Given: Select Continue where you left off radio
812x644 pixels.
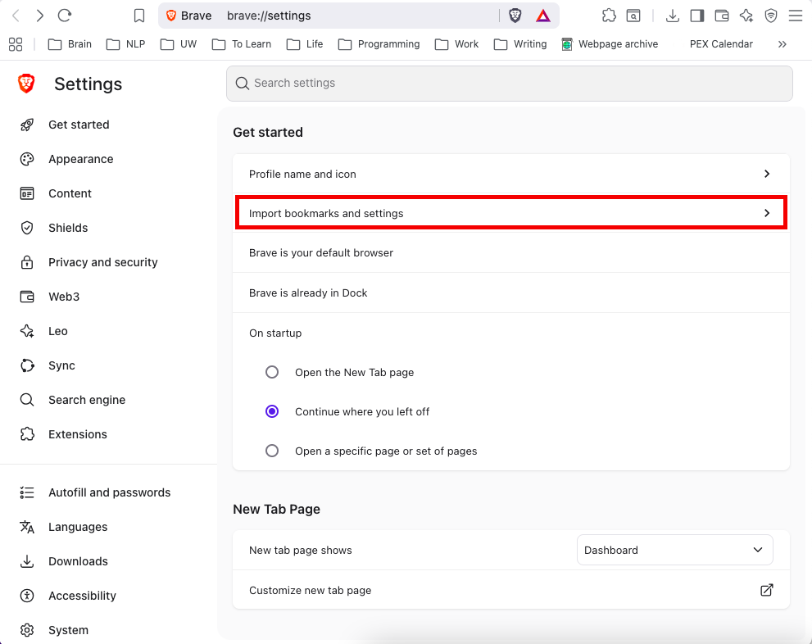Looking at the screenshot, I should (272, 411).
